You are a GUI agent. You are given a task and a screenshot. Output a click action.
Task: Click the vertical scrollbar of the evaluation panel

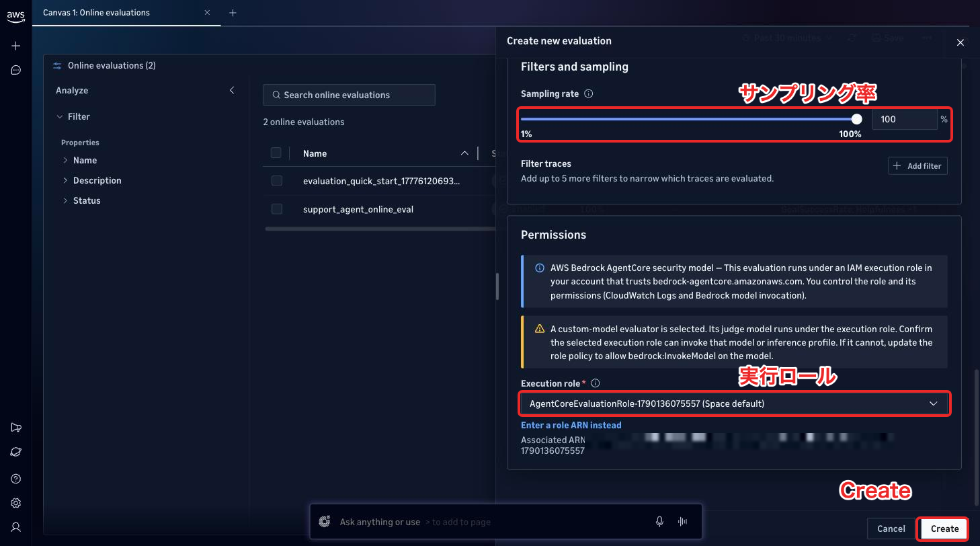click(977, 437)
